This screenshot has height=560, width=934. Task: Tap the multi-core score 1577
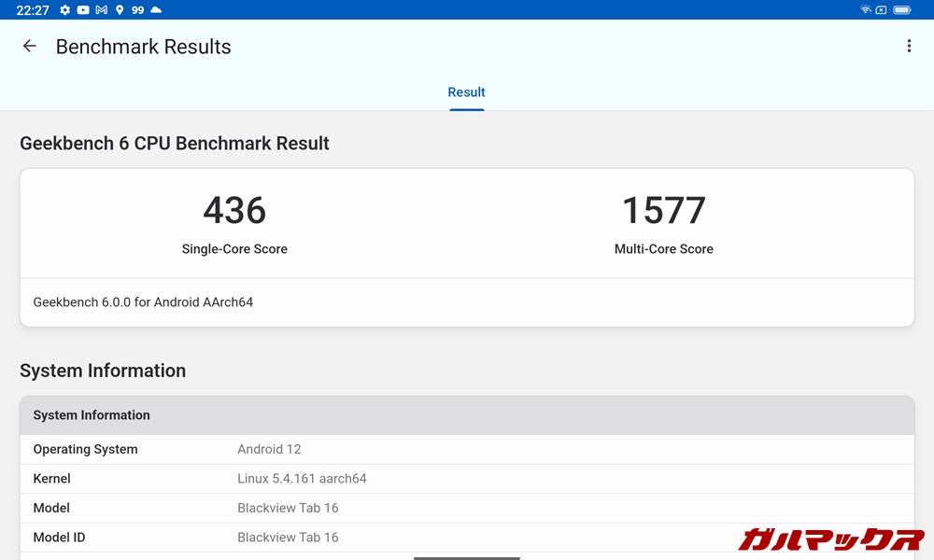click(x=663, y=210)
